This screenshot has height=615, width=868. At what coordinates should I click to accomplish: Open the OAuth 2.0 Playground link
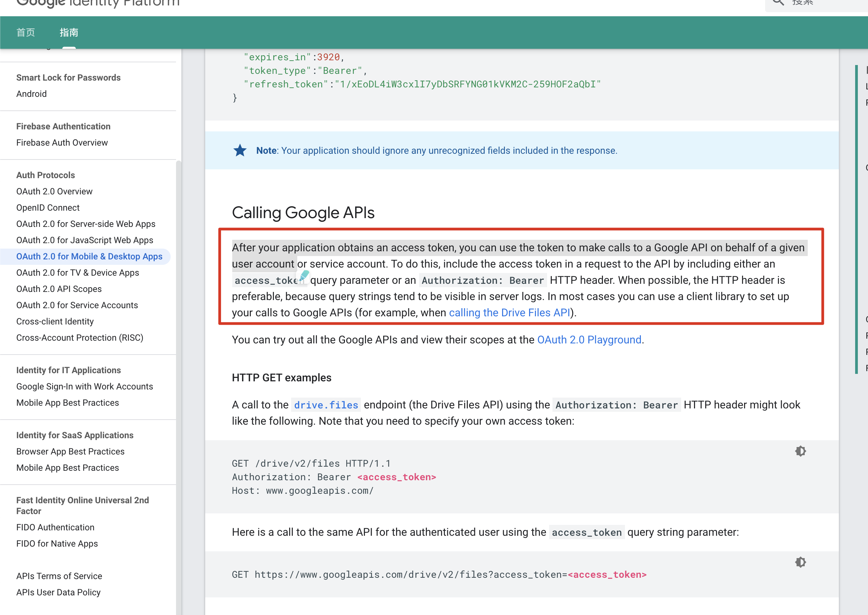589,340
